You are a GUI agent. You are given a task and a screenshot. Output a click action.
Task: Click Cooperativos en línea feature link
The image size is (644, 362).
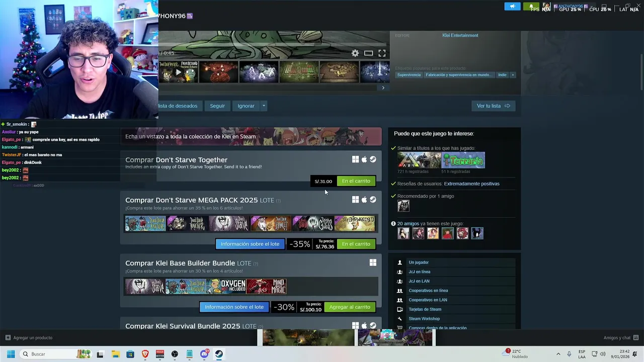428,291
